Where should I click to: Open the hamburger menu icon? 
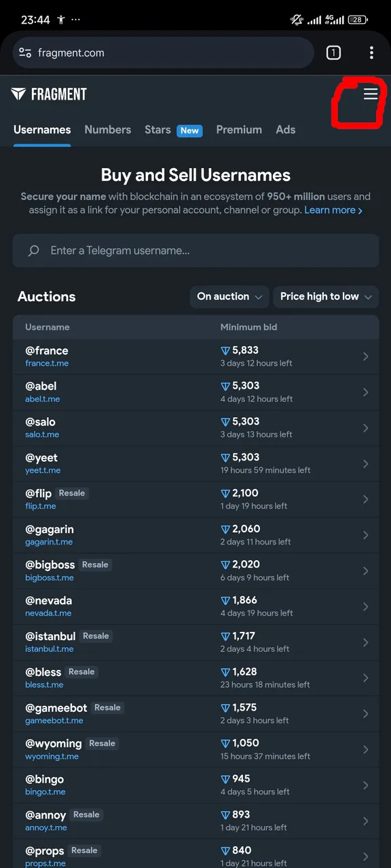(371, 94)
